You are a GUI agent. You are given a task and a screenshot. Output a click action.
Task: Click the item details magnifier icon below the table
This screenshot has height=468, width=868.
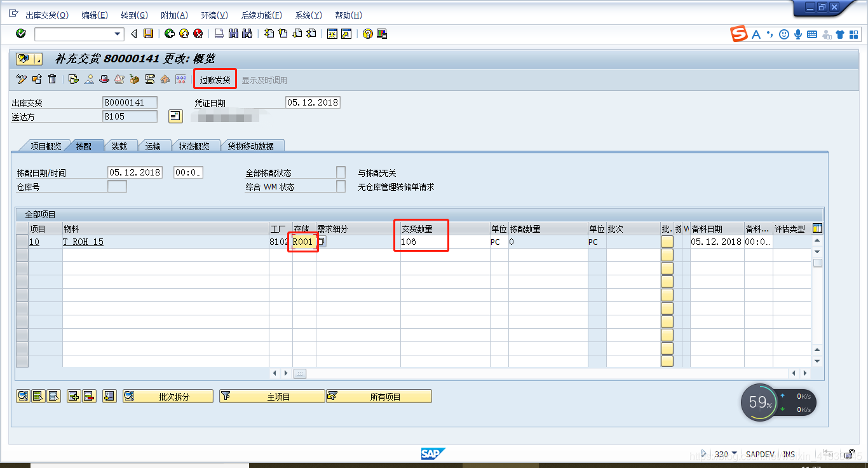coord(23,396)
